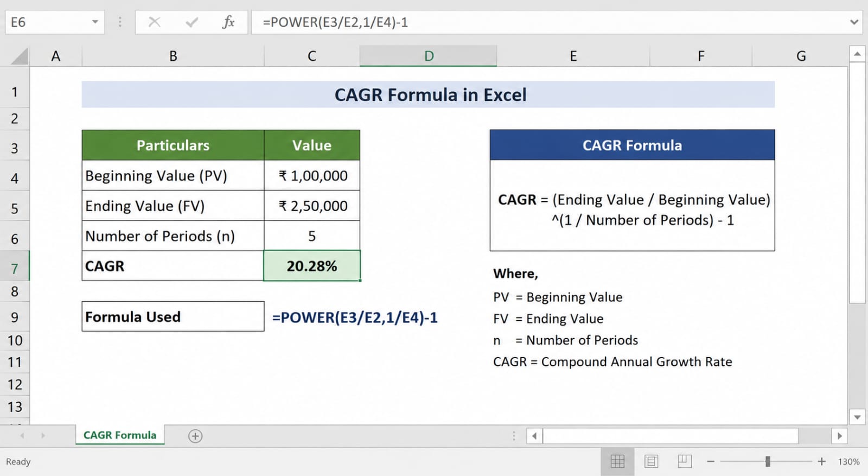Select column B header
868x476 pixels.
click(173, 56)
